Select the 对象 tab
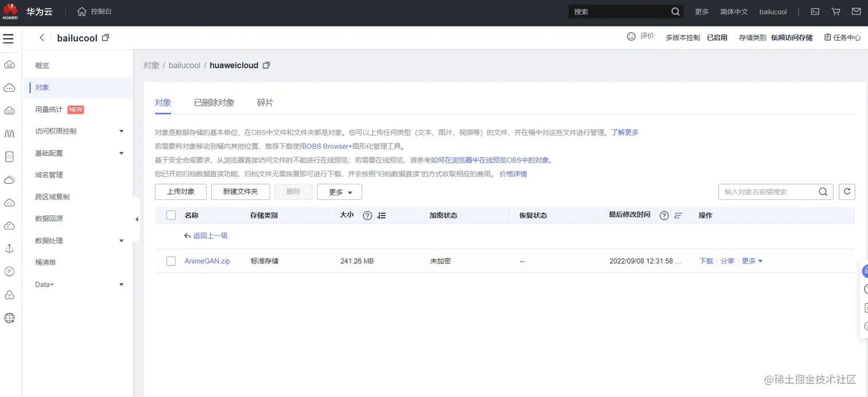 click(163, 103)
